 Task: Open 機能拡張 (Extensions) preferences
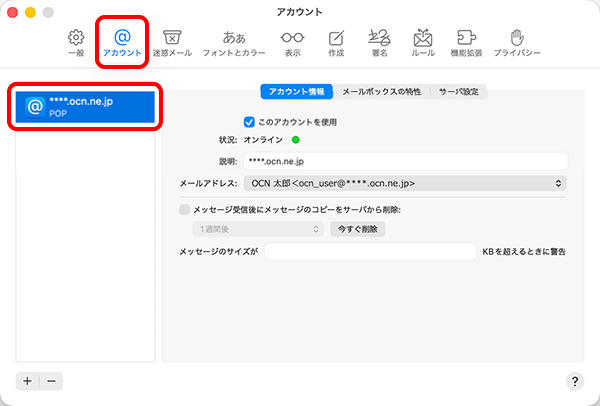pyautogui.click(x=467, y=40)
